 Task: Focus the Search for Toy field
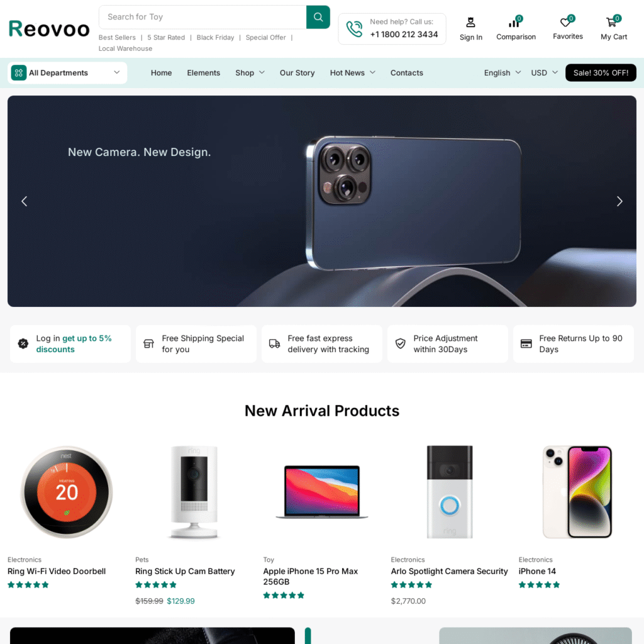pos(203,17)
